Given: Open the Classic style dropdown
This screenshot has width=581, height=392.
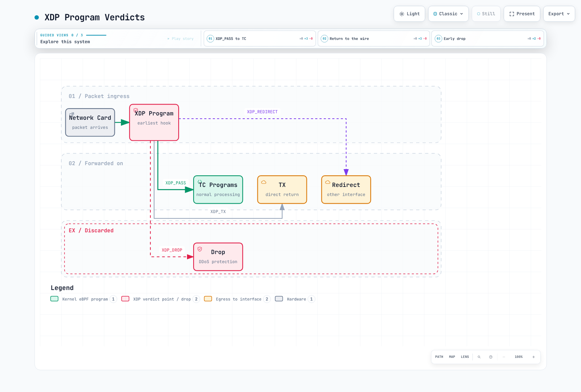Looking at the screenshot, I should tap(448, 14).
